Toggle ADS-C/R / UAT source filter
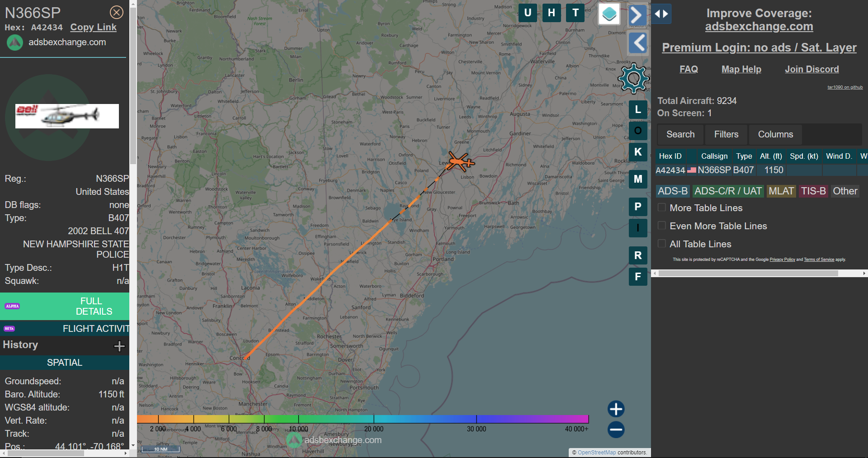 coord(728,191)
